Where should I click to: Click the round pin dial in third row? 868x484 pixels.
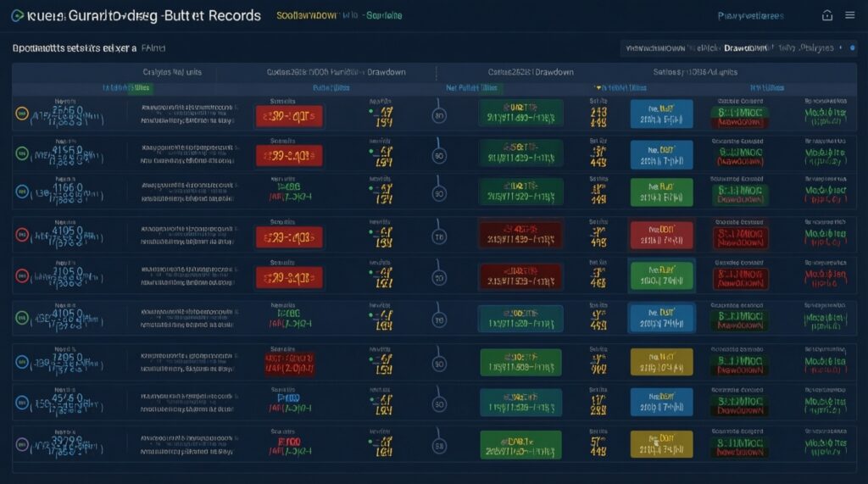pos(439,194)
